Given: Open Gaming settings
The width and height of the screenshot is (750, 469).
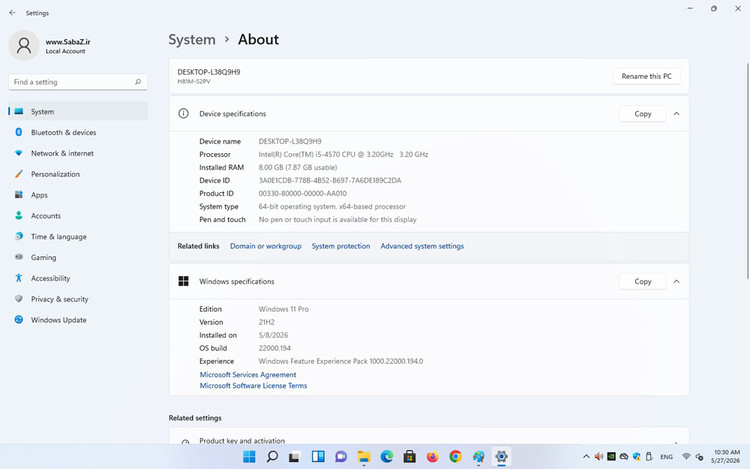Looking at the screenshot, I should (x=78, y=257).
